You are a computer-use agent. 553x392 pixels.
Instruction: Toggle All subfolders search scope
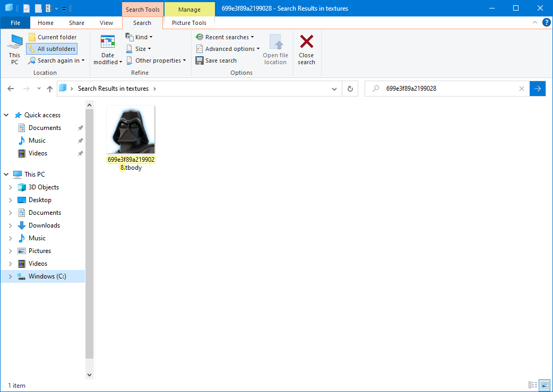tap(52, 49)
